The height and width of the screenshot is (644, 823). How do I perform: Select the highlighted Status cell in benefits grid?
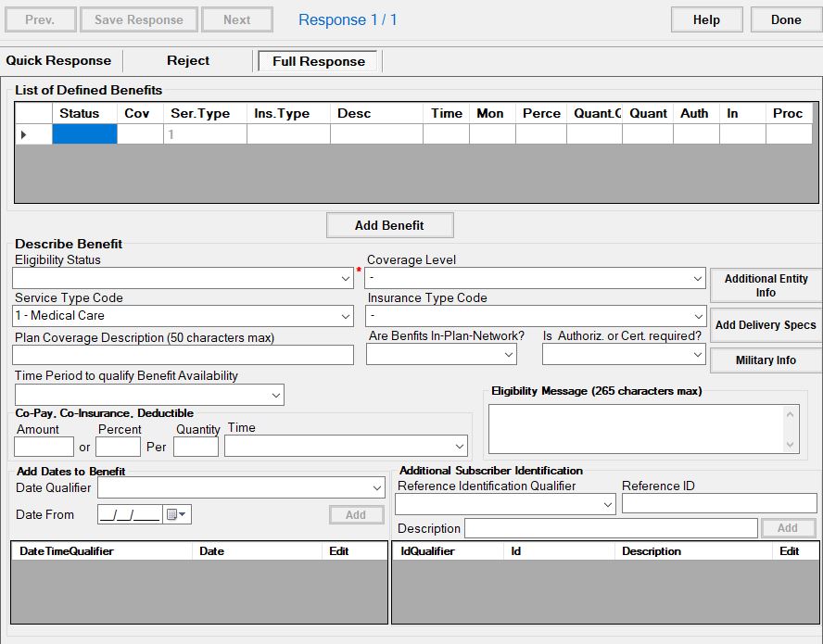pyautogui.click(x=84, y=134)
